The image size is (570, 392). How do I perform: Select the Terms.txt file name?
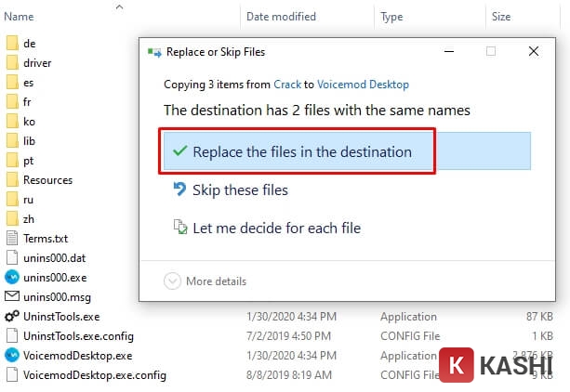[46, 239]
